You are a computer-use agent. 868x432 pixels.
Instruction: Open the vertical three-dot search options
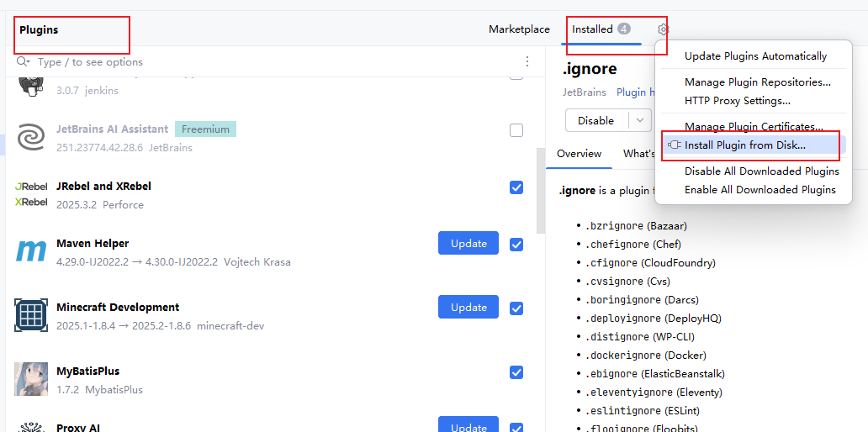tap(527, 61)
